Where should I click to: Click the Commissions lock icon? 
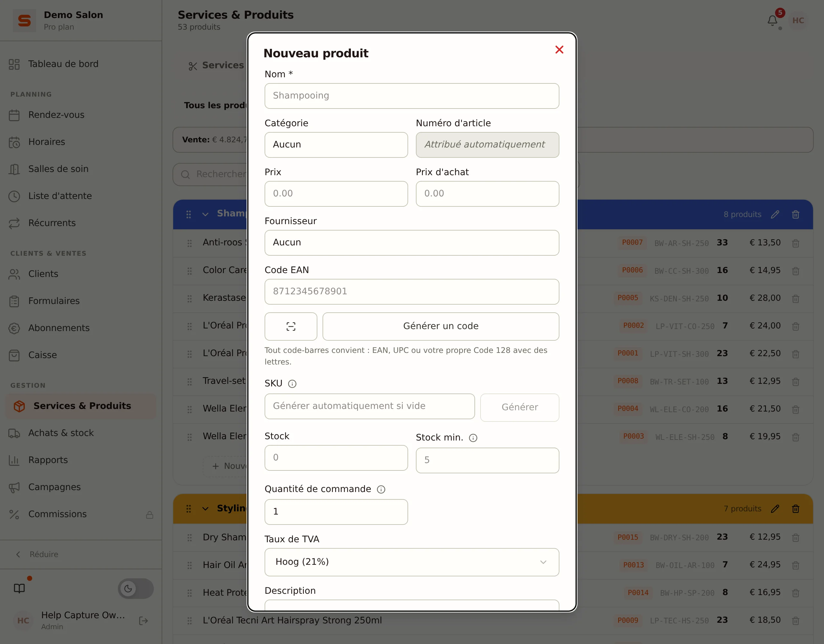149,515
